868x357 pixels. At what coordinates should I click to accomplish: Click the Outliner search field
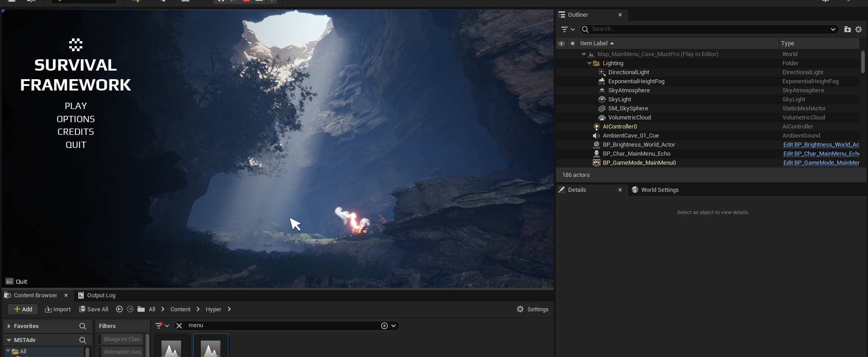click(x=709, y=29)
